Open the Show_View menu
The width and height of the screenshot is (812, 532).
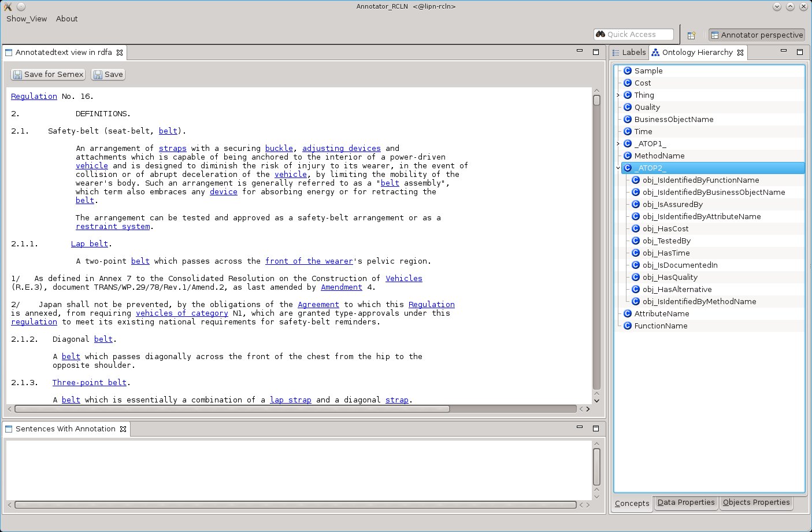click(x=27, y=19)
